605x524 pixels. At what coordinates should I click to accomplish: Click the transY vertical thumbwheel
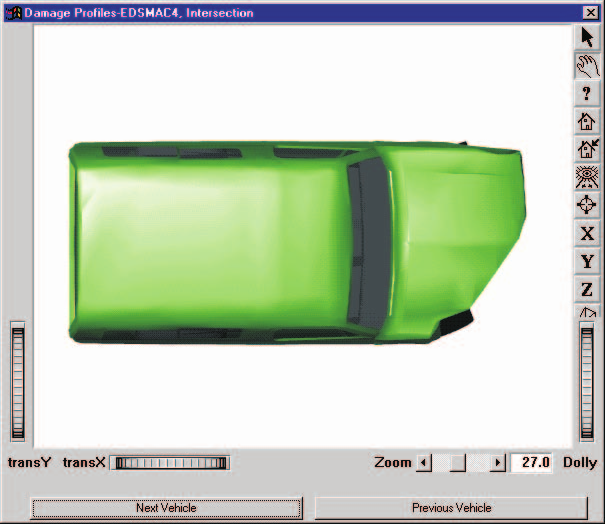18,382
